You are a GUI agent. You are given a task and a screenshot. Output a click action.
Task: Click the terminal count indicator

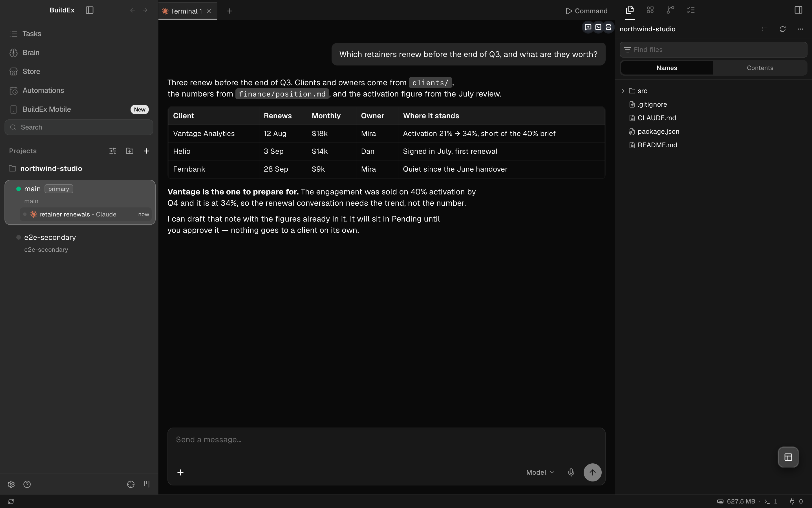click(771, 502)
